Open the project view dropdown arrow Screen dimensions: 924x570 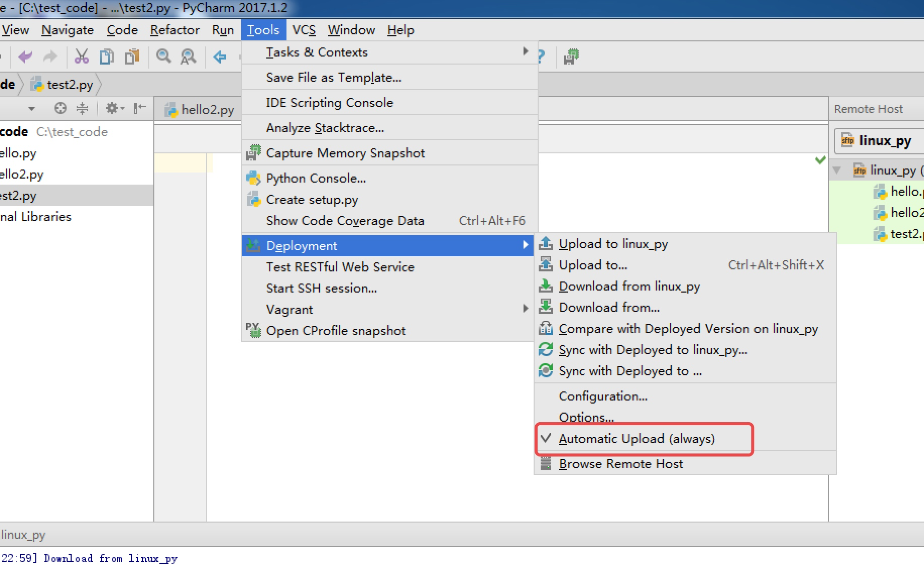click(x=32, y=108)
